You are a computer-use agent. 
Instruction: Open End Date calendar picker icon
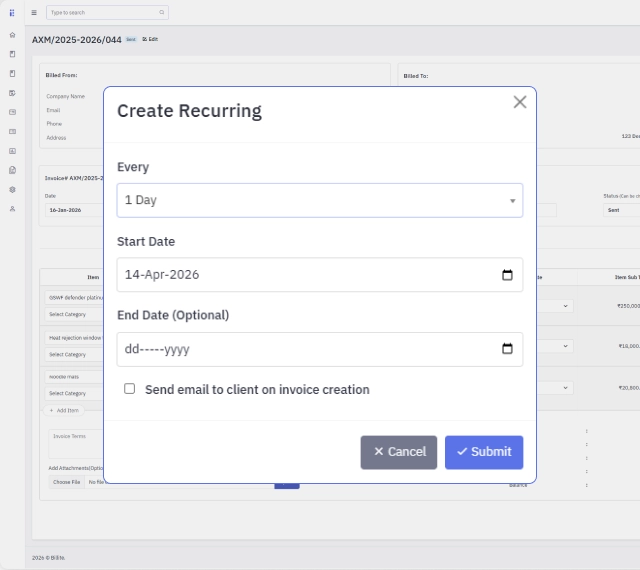[507, 349]
